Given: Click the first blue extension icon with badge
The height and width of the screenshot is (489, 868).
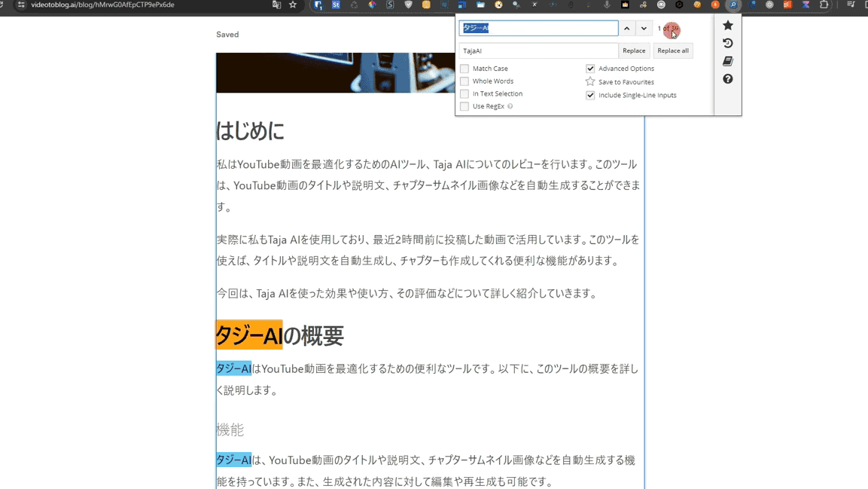Looking at the screenshot, I should pos(318,5).
